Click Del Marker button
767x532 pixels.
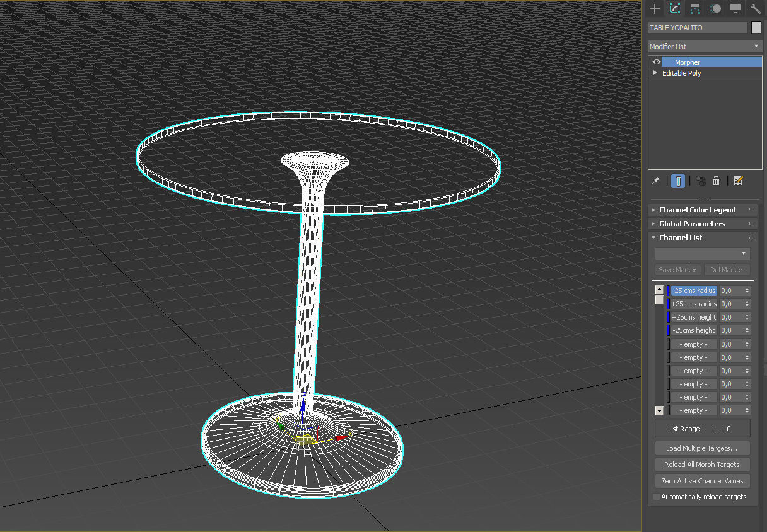pyautogui.click(x=727, y=270)
